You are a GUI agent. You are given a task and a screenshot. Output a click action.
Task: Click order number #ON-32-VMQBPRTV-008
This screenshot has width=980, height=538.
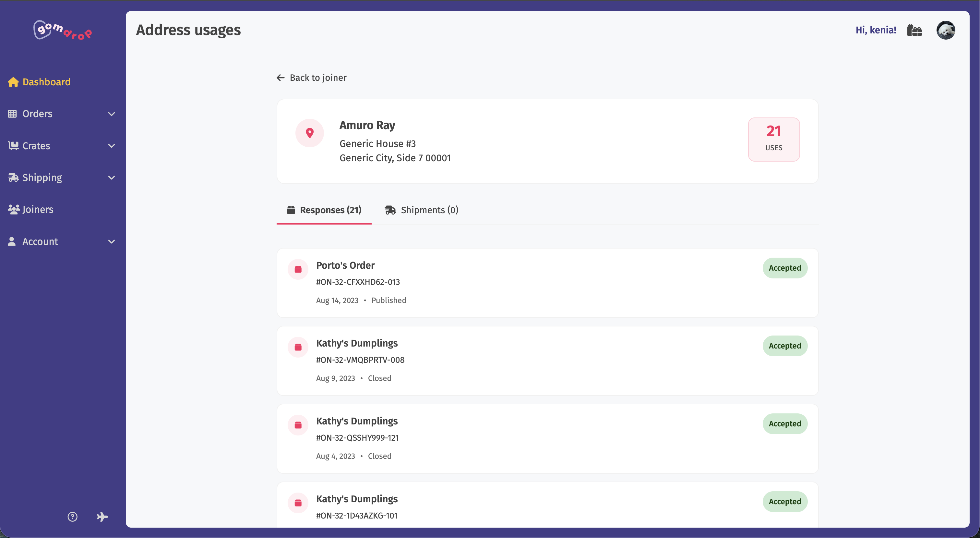[360, 360]
